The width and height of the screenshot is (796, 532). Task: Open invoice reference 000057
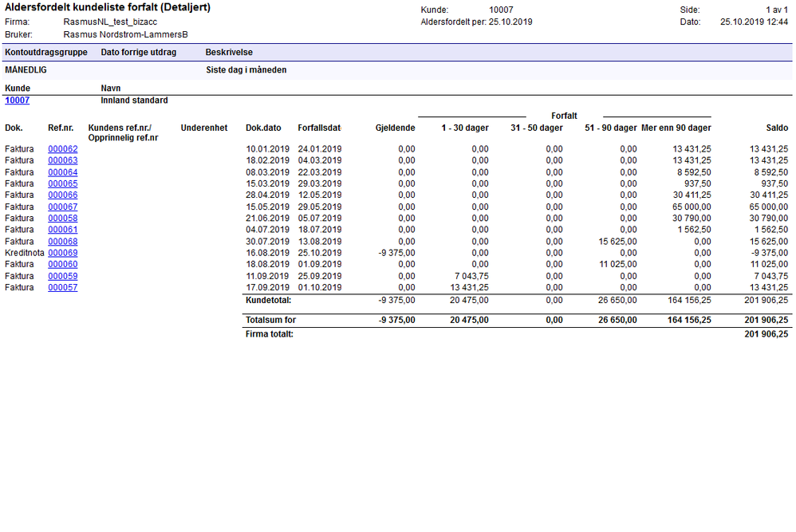pos(63,287)
